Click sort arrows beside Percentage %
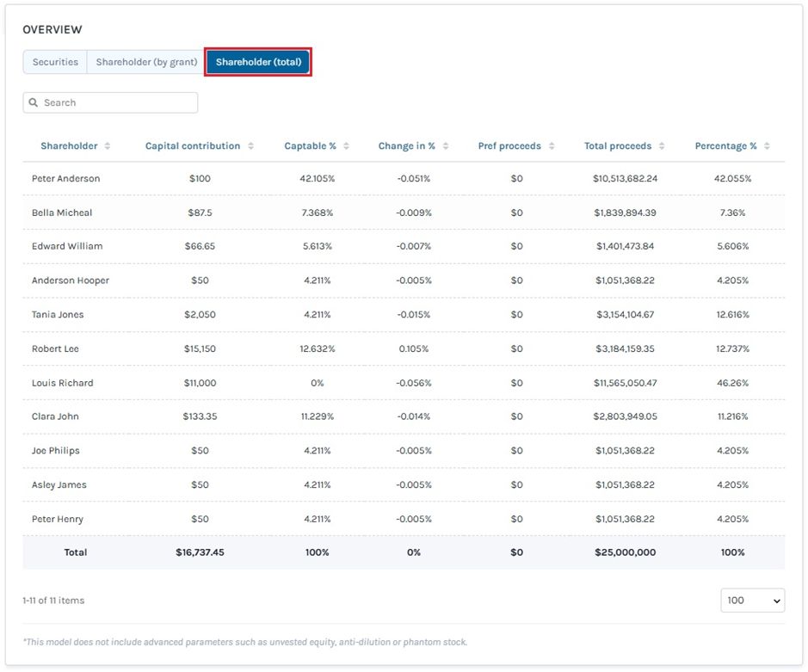 (767, 146)
